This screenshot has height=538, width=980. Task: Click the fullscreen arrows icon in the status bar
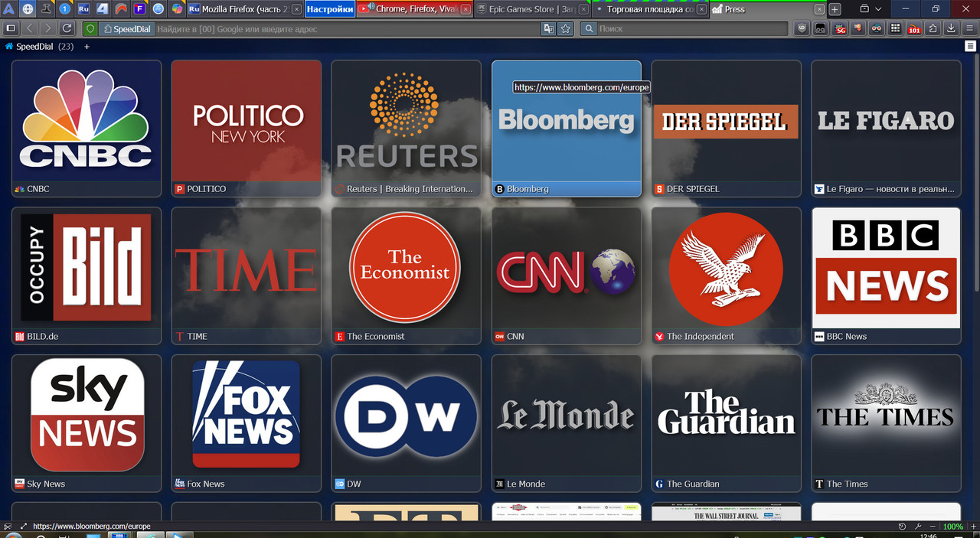pos(23,527)
